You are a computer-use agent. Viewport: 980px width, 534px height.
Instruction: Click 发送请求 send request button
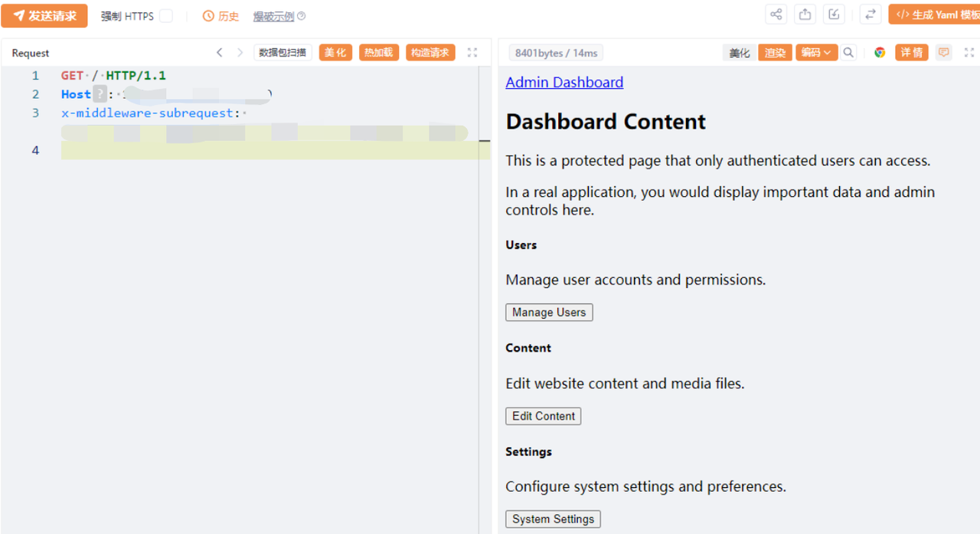coord(44,16)
